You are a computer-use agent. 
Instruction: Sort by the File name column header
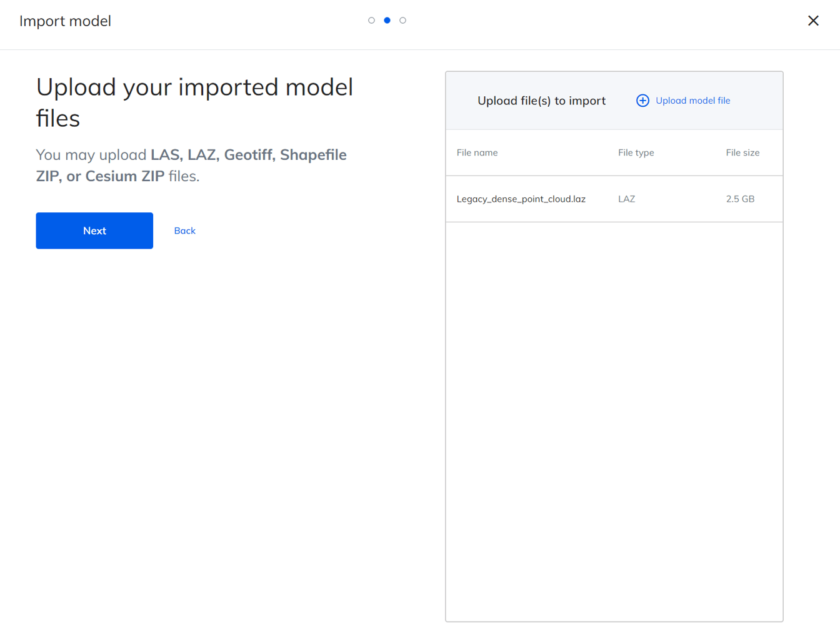pyautogui.click(x=477, y=152)
